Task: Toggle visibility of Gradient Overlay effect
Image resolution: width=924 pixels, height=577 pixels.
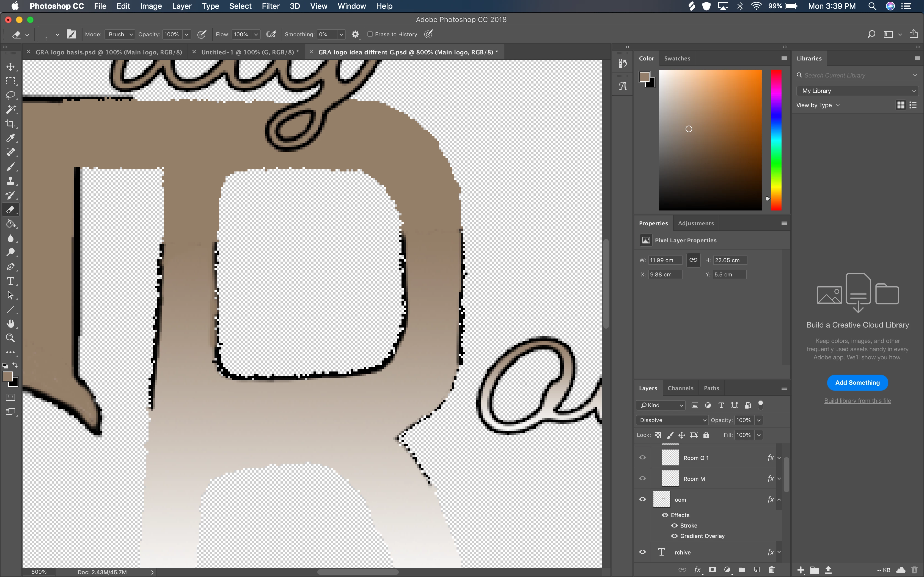Action: point(674,536)
